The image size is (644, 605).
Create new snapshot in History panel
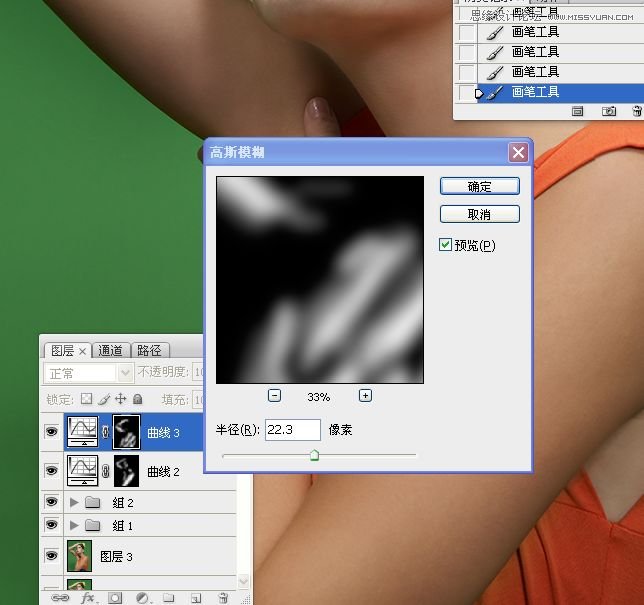pos(609,111)
